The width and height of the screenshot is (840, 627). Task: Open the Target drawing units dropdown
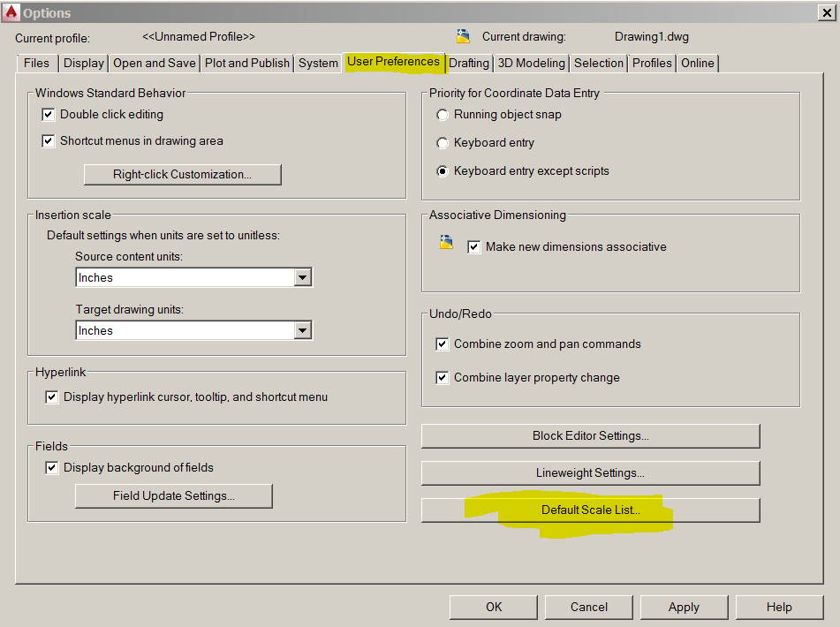click(x=302, y=330)
